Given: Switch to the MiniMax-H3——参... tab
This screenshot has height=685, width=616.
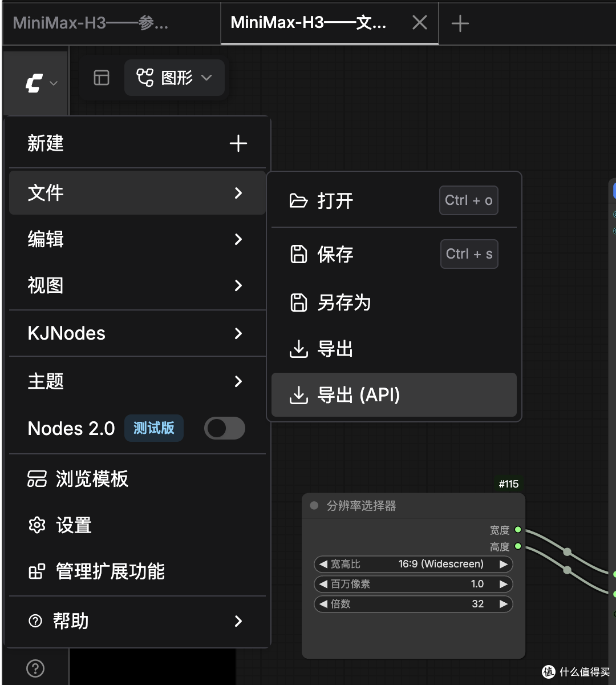Looking at the screenshot, I should pos(91,23).
